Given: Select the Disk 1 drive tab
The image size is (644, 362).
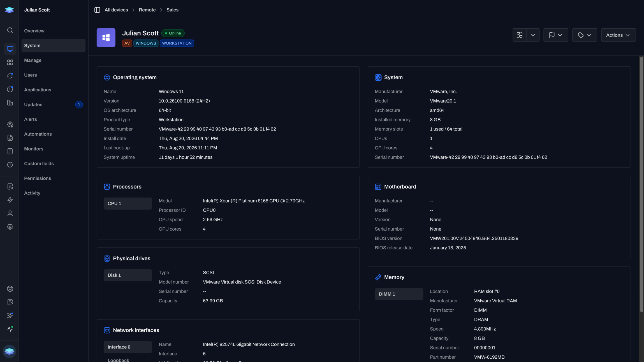Looking at the screenshot, I should [128, 275].
